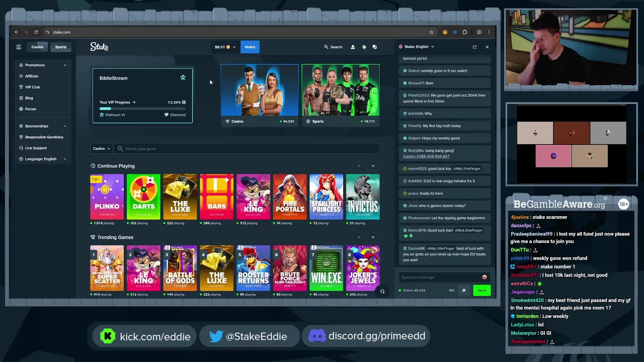644x362 pixels.
Task: Next arrow in Continue Playing row
Action: tap(373, 165)
